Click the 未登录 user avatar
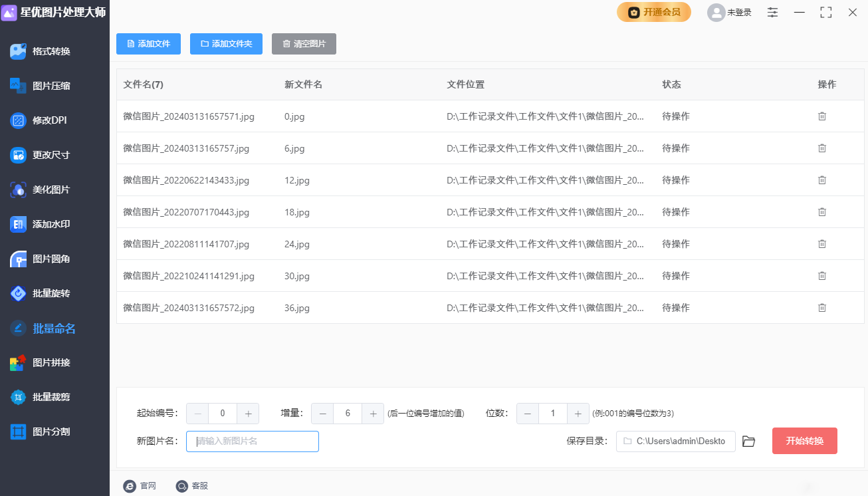This screenshot has width=868, height=496. 716,12
